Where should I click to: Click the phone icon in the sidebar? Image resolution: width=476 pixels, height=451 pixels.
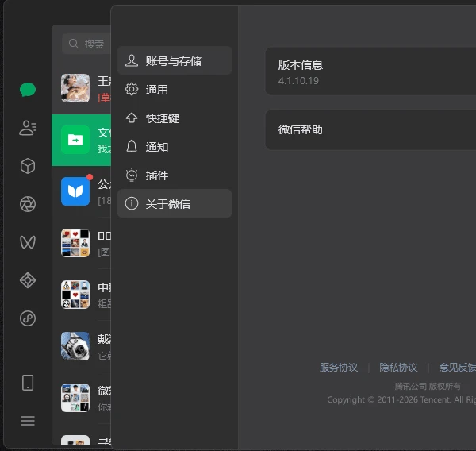(28, 382)
